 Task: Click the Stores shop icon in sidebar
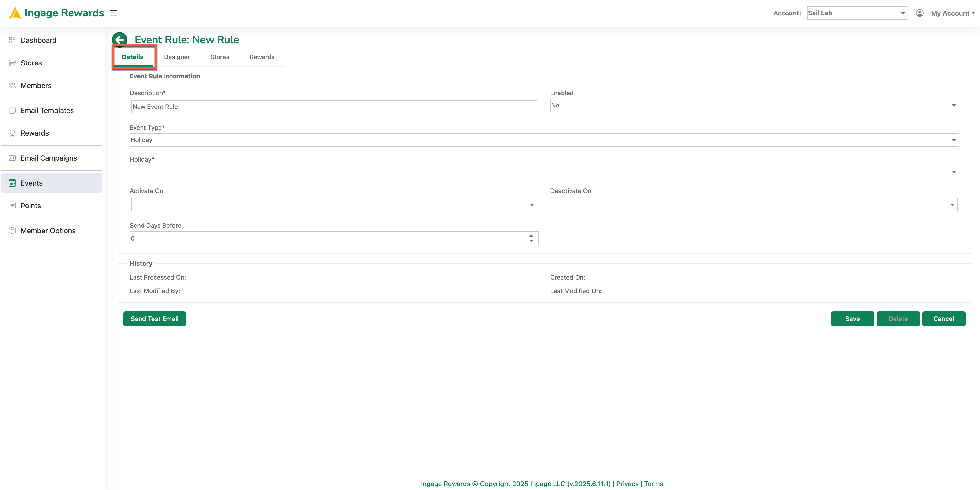point(12,63)
